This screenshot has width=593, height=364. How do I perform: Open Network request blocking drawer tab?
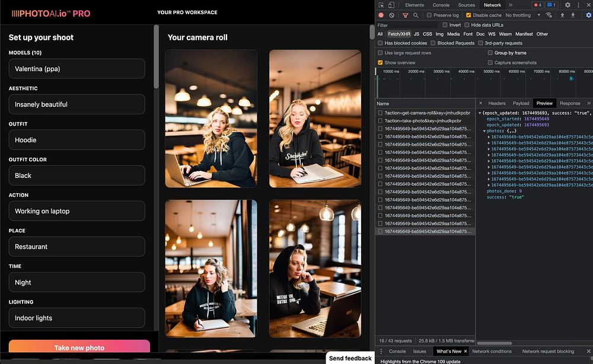point(548,351)
